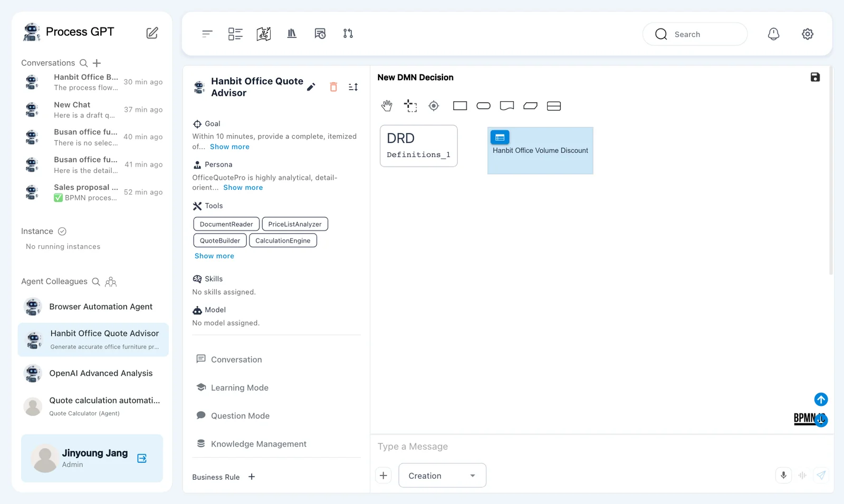Delete the agent with the red trash icon
Screen dimensions: 844x504
click(333, 87)
